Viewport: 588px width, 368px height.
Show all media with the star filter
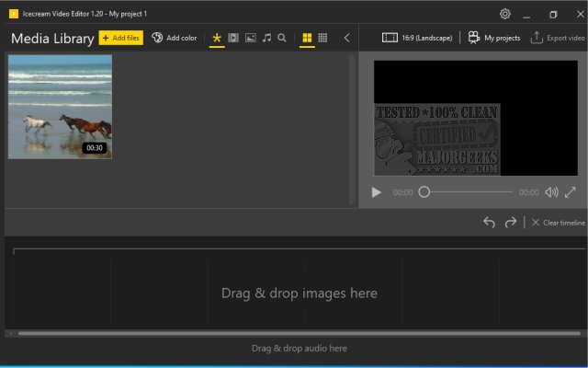click(x=217, y=38)
